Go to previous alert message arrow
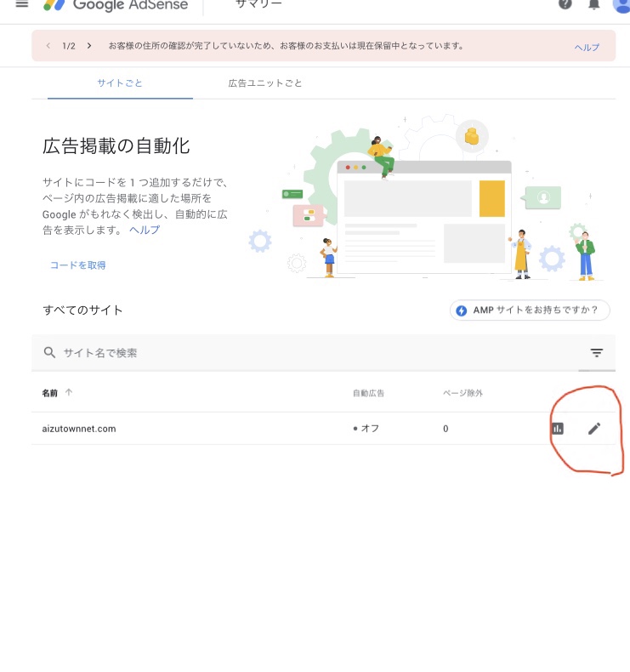This screenshot has height=672, width=630. [48, 45]
